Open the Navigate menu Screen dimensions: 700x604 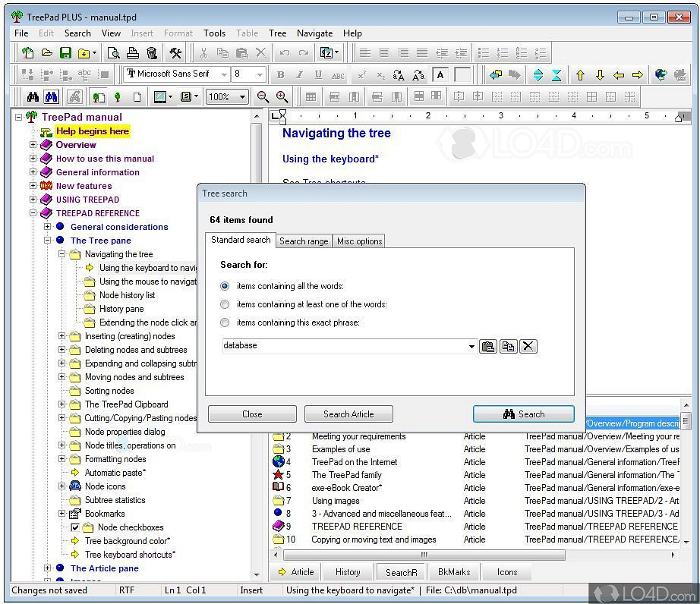coord(315,33)
